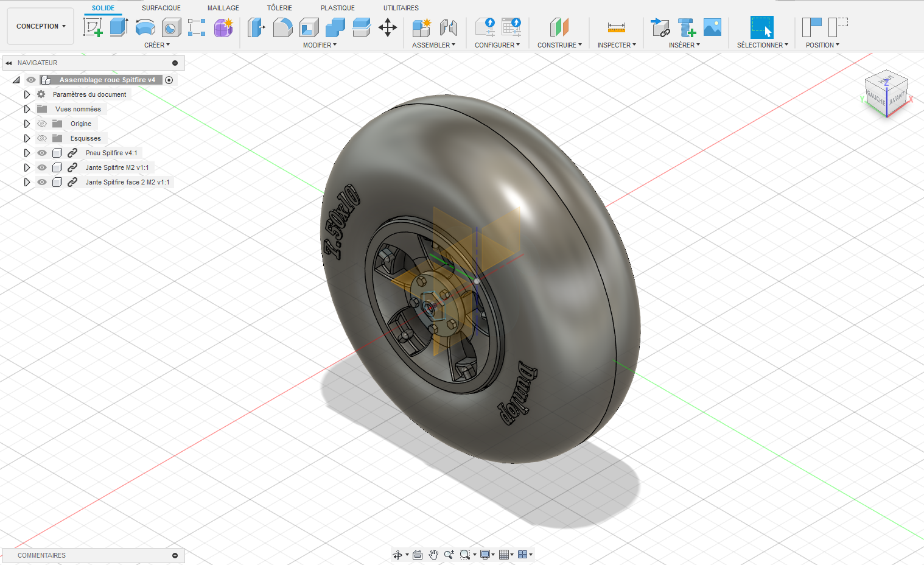Collapse the NAVIGATEUR panel with minus button
The height and width of the screenshot is (565, 924).
tap(175, 63)
